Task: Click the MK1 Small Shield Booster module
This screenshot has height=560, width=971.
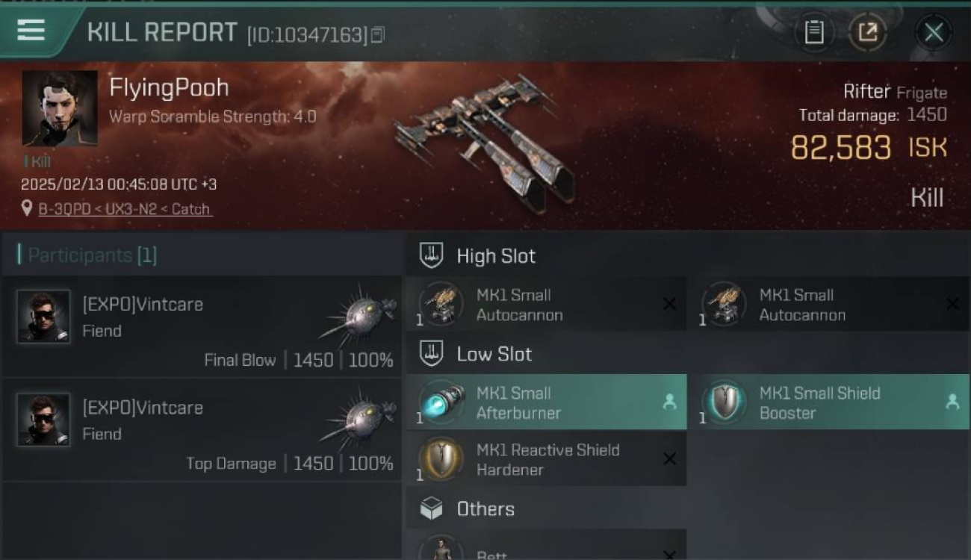Action: 829,402
